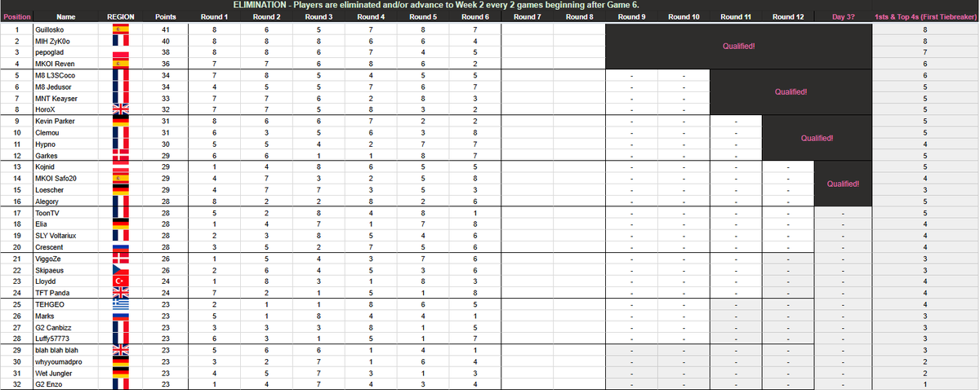Click the flag in Guillosko's row
Viewport: 980px width, 390px height.
(121, 29)
